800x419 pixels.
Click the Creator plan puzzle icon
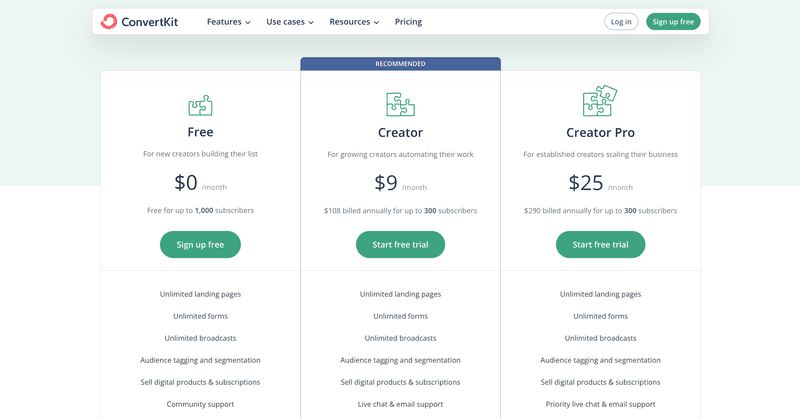pyautogui.click(x=400, y=104)
